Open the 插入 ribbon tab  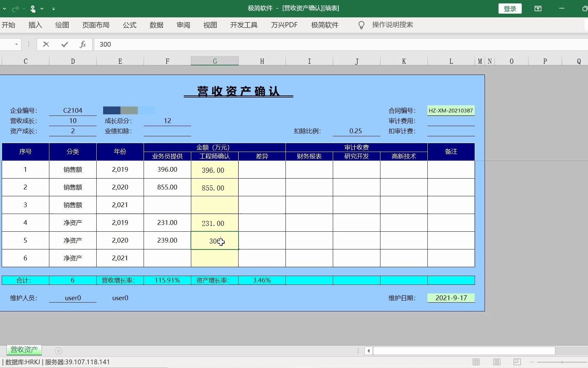tap(35, 25)
